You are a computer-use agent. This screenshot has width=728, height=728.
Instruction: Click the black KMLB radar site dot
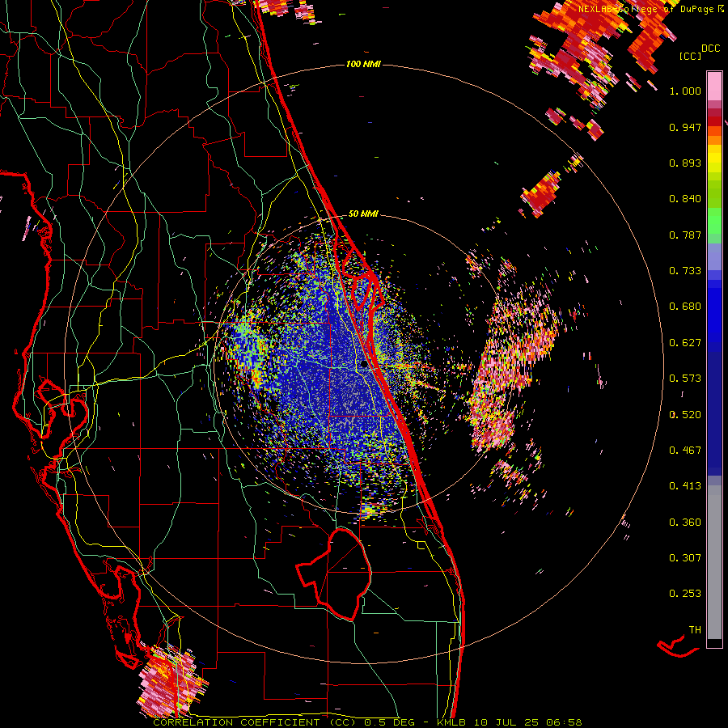(365, 365)
